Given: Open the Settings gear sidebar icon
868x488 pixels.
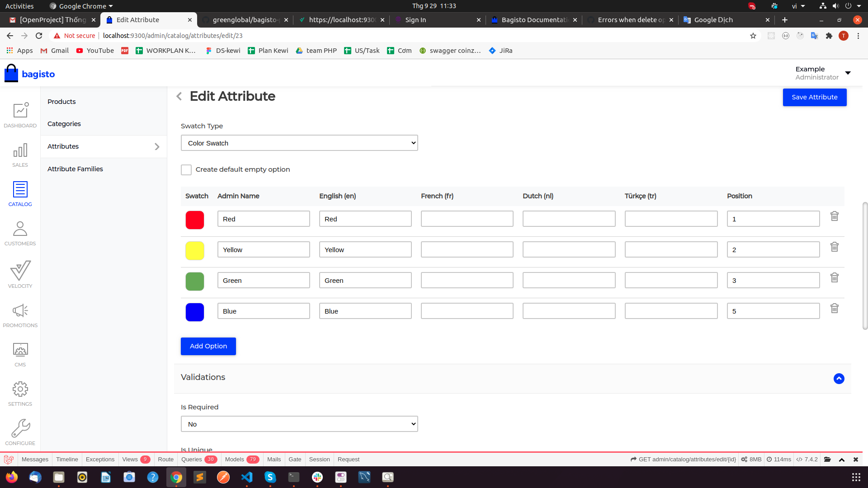Looking at the screenshot, I should (20, 394).
